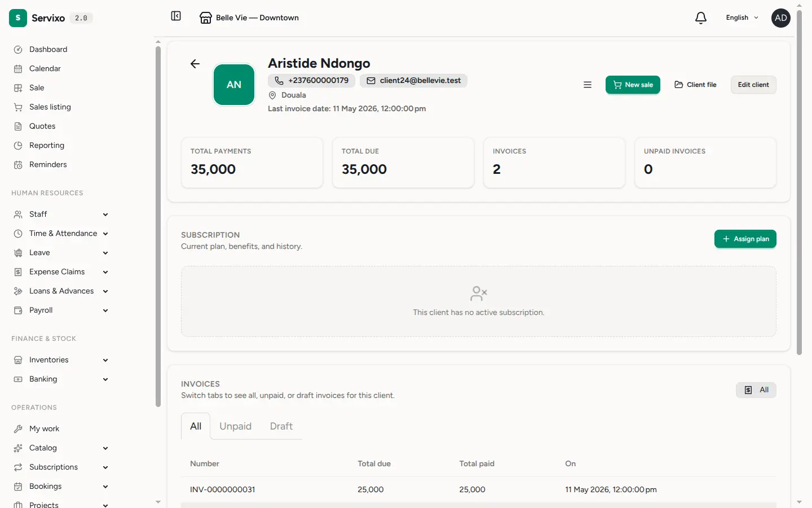Collapse the sidebar panel icon
812x508 pixels.
point(176,16)
